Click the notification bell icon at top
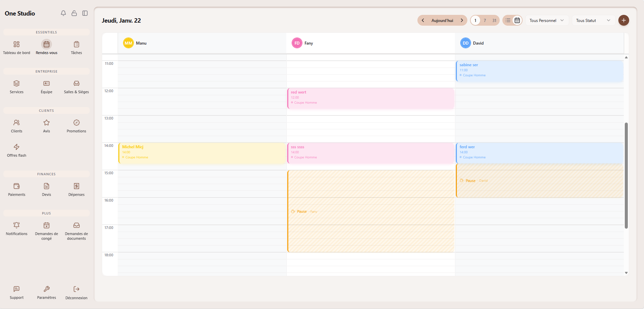This screenshot has width=644, height=309. tap(63, 13)
